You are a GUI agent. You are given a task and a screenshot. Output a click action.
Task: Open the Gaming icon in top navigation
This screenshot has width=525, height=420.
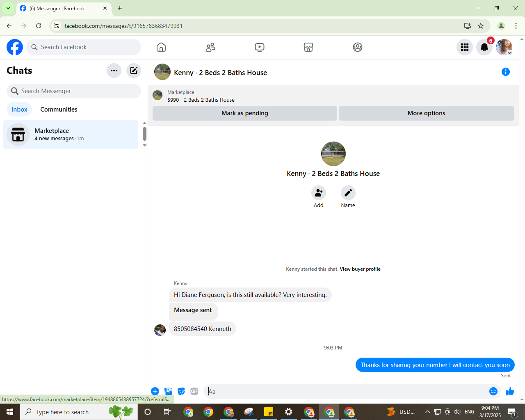pyautogui.click(x=358, y=47)
